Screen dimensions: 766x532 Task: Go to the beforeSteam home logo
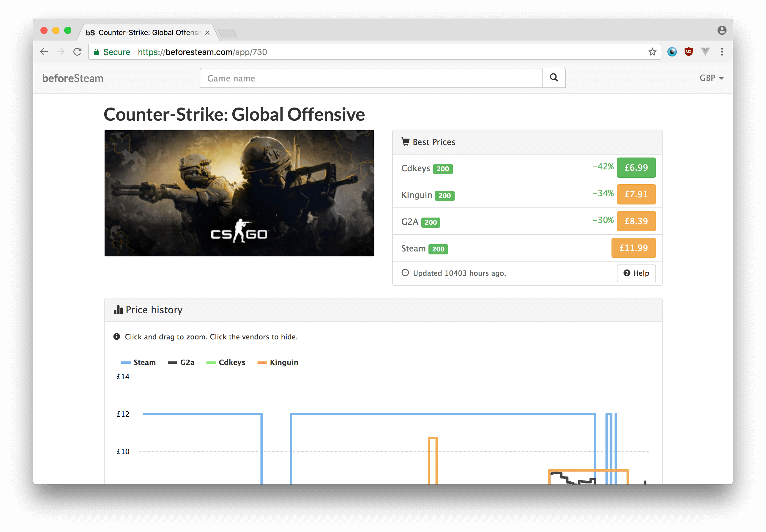(x=72, y=78)
